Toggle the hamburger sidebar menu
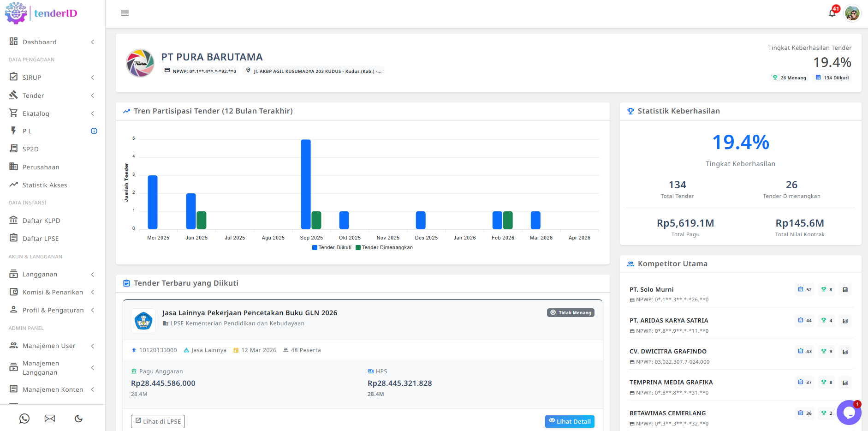The height and width of the screenshot is (431, 868). [125, 13]
